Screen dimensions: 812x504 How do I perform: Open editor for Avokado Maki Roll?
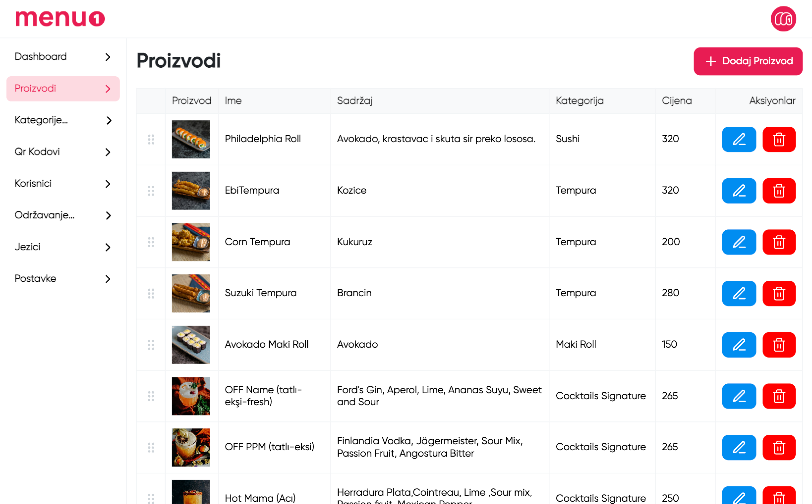[x=739, y=345]
